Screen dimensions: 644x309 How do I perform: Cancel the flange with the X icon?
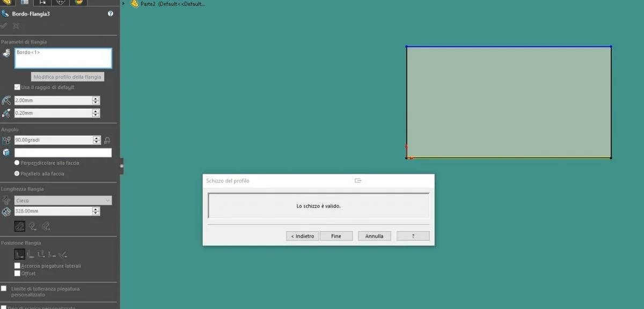[16, 26]
